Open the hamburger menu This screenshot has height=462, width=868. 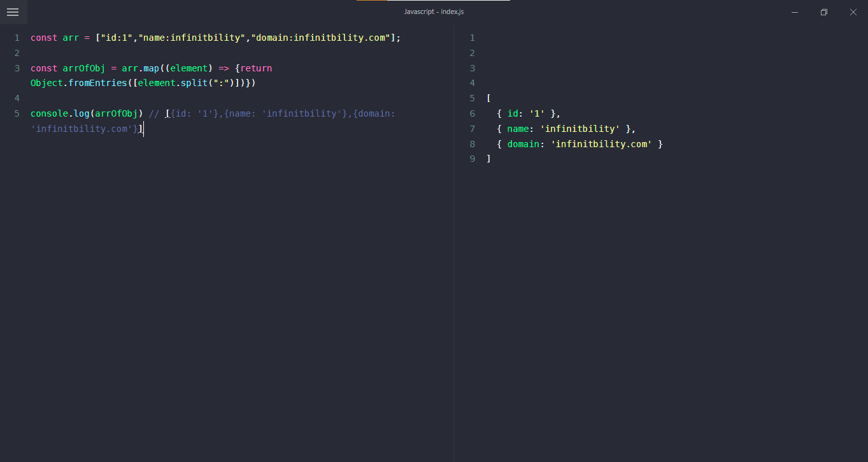coord(13,12)
